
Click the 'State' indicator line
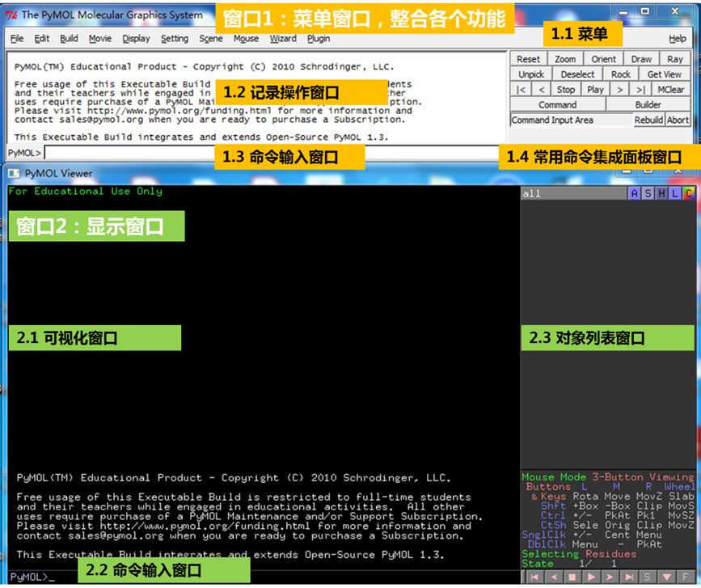tap(569, 564)
